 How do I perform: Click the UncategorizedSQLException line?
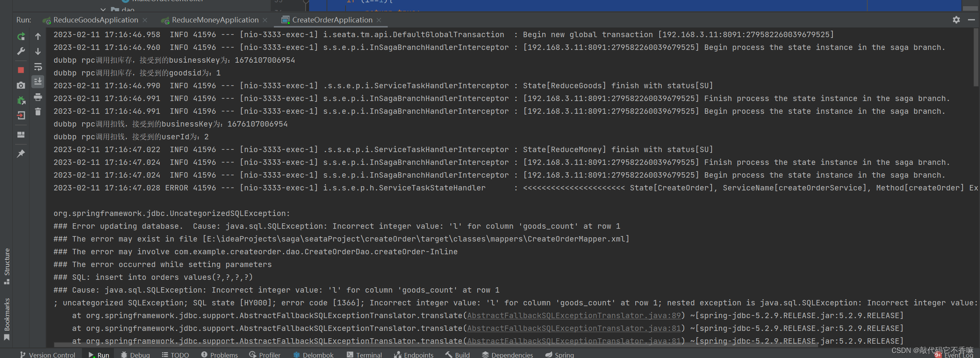pos(172,213)
